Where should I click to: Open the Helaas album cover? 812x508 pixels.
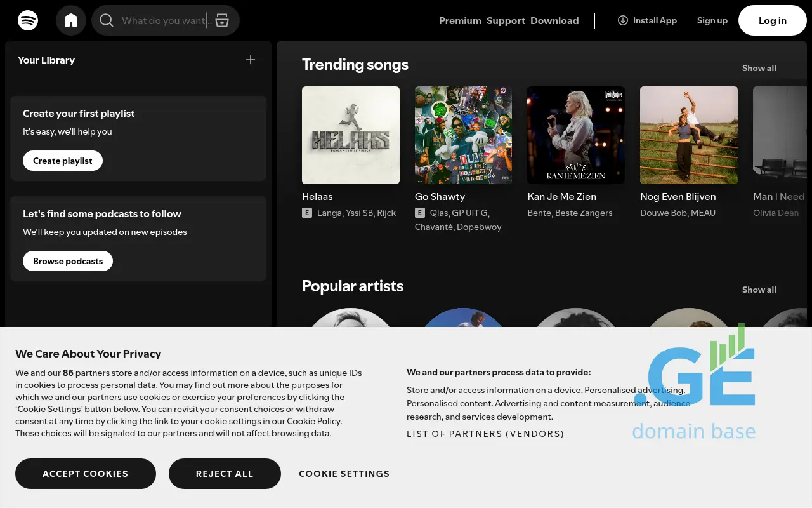pyautogui.click(x=351, y=135)
